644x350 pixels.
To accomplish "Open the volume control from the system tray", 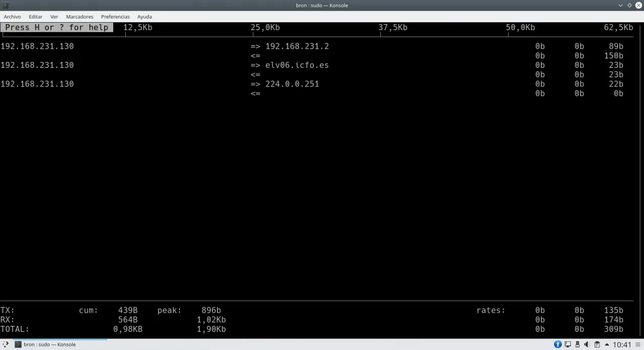I will click(587, 344).
